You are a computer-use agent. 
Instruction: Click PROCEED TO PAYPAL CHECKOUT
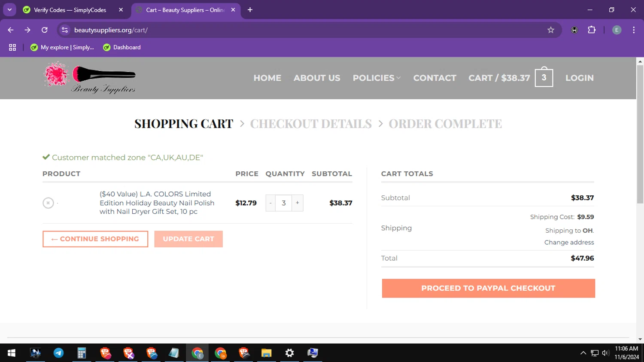(488, 288)
